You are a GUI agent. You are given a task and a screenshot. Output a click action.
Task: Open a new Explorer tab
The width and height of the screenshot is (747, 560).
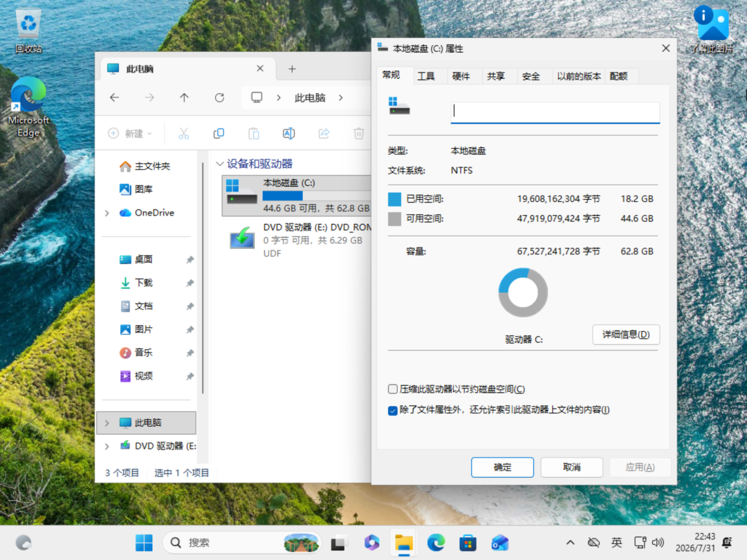[292, 69]
